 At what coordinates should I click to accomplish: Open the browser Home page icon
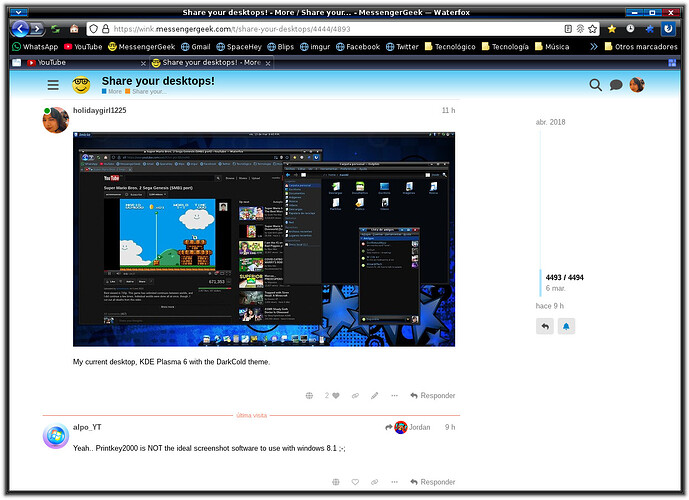pyautogui.click(x=74, y=29)
